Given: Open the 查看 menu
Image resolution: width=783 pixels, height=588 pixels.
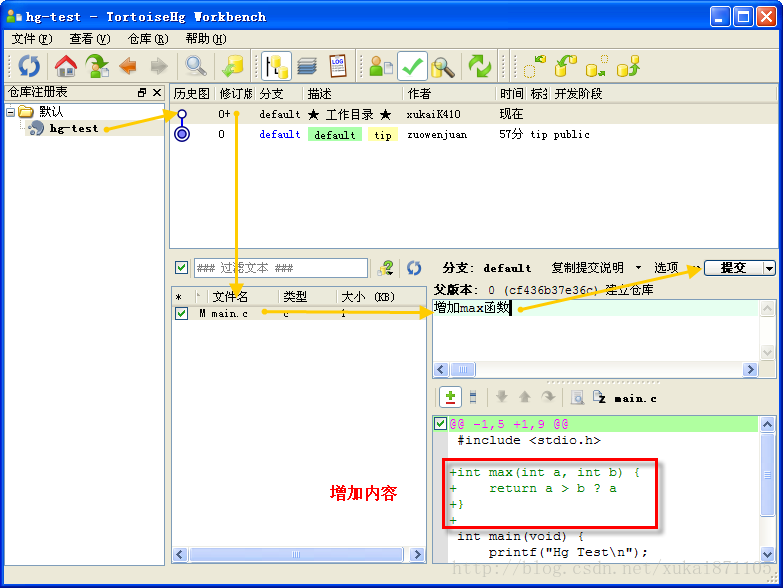Looking at the screenshot, I should click(89, 38).
